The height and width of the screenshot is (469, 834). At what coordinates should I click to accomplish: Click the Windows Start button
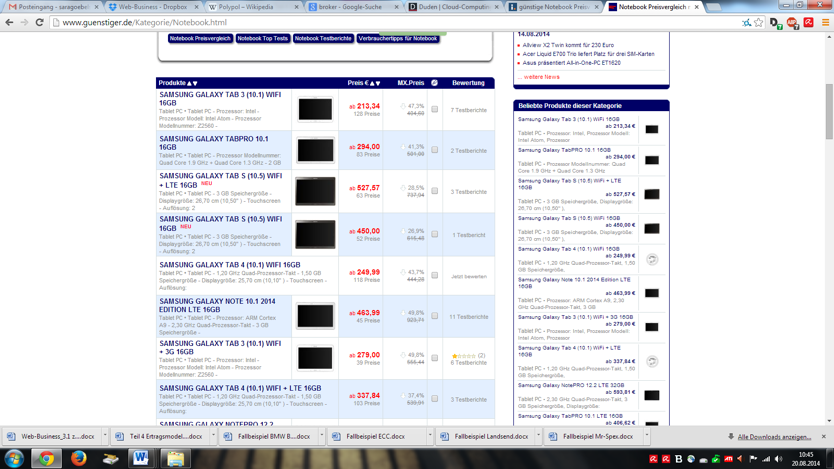[x=14, y=458]
